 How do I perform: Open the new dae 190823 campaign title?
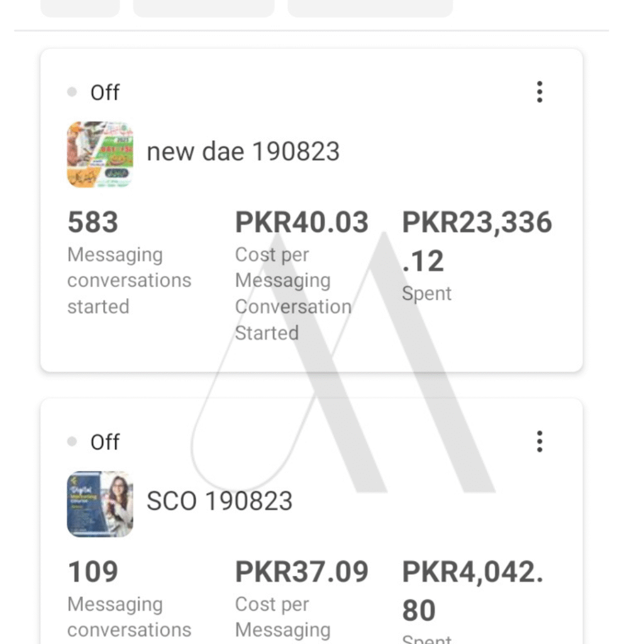pos(243,152)
